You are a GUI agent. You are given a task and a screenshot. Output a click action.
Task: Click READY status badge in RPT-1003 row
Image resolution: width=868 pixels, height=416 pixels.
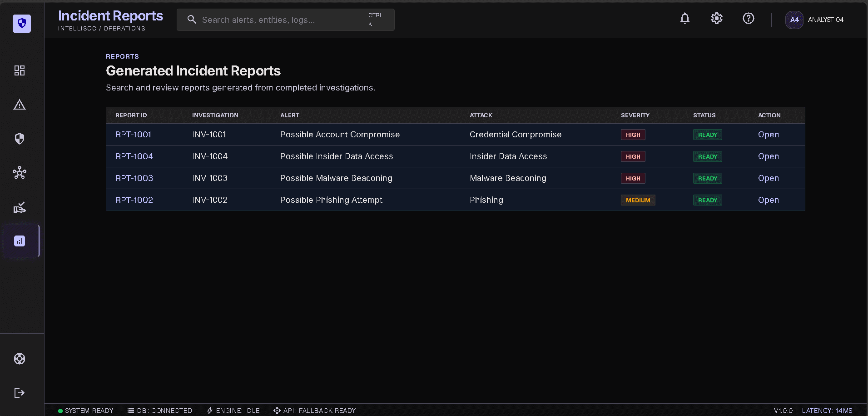708,178
